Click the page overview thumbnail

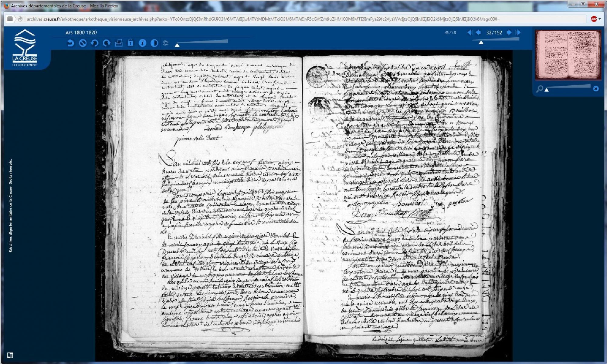(568, 55)
